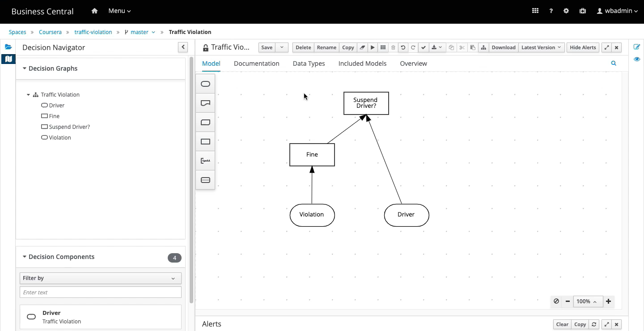The height and width of the screenshot is (331, 644).
Task: Undo the last diagram change
Action: (403, 47)
